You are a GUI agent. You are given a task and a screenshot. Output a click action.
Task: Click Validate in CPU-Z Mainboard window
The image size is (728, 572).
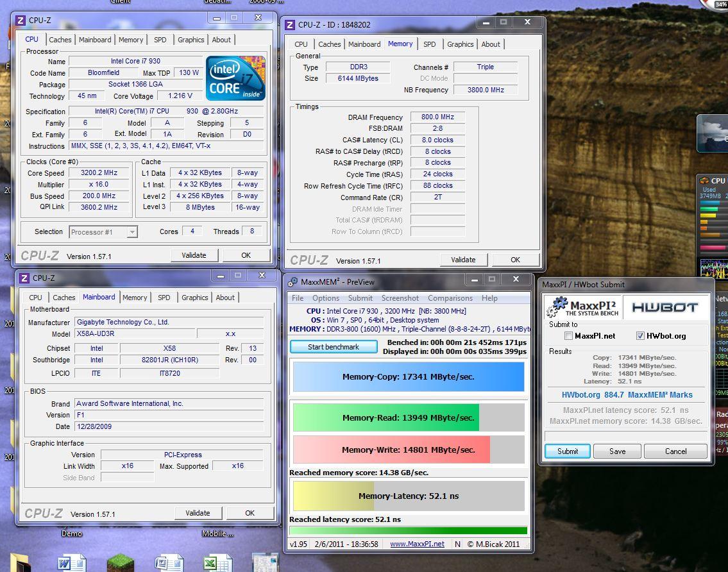coord(198,513)
